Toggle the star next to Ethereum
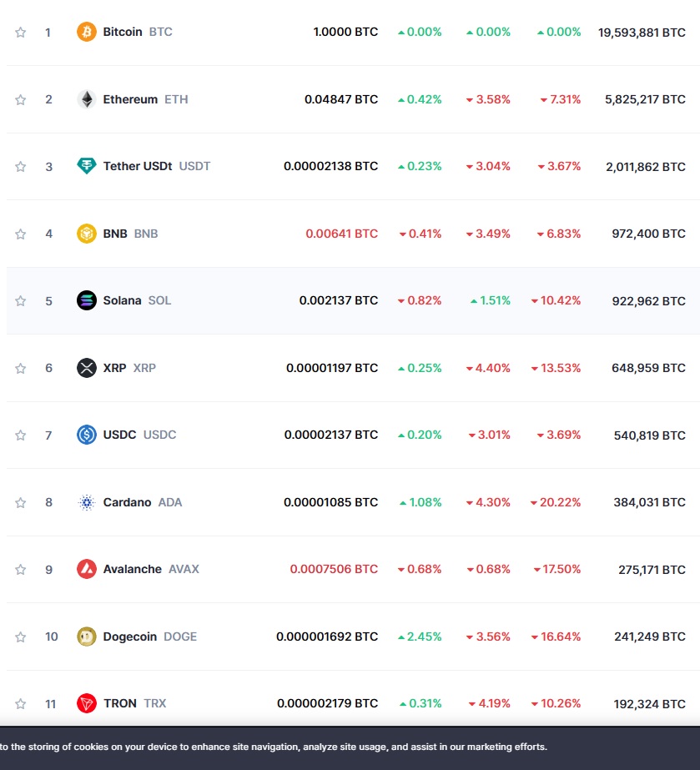 20,98
